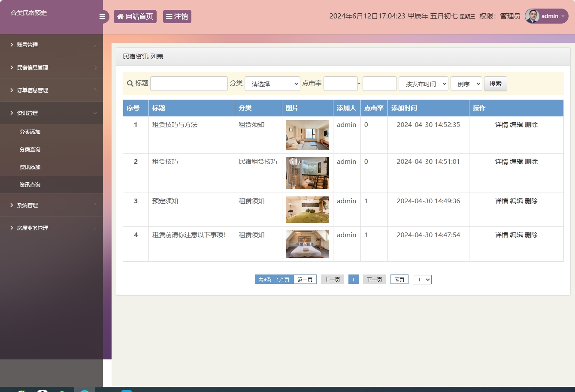Open the 分类 请选择 dropdown
The width and height of the screenshot is (575, 392).
[272, 83]
